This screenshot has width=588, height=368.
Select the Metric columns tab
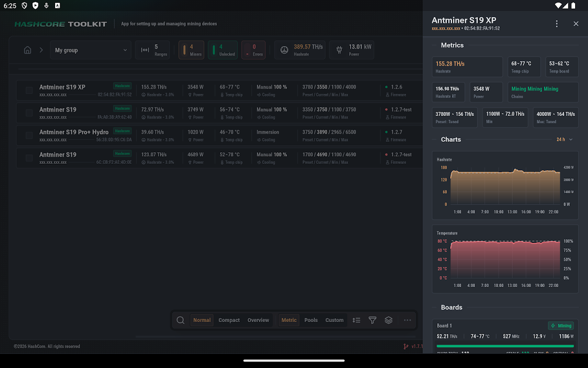(289, 320)
